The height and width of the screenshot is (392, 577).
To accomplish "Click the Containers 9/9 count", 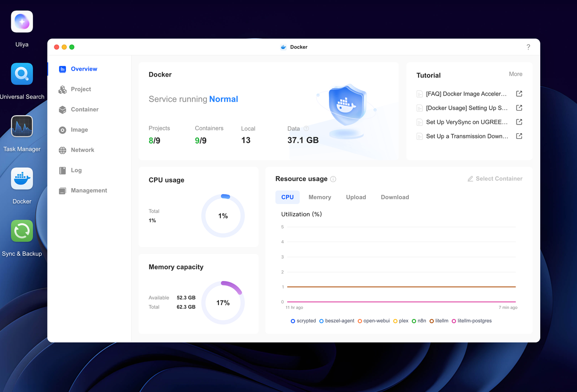I will [200, 140].
